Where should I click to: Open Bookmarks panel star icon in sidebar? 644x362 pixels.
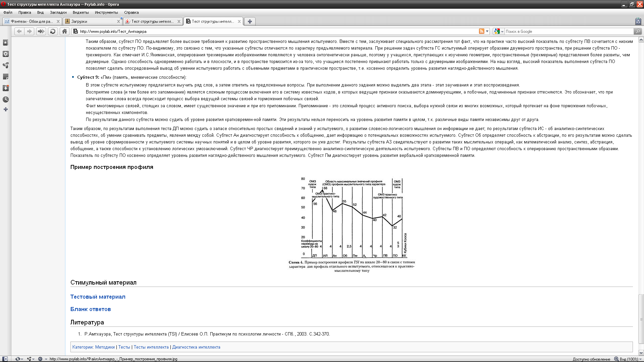[x=6, y=43]
